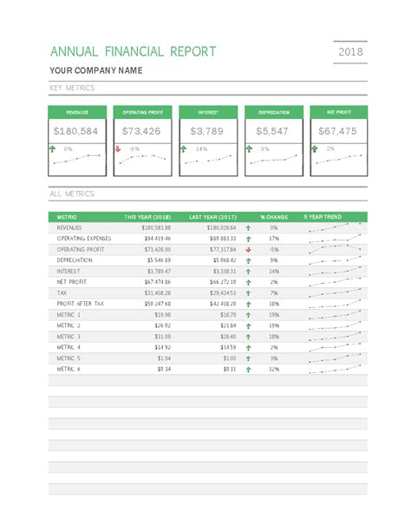Click the sparkline chart in the Revenues card
This screenshot has height=532, width=411.
click(77, 159)
